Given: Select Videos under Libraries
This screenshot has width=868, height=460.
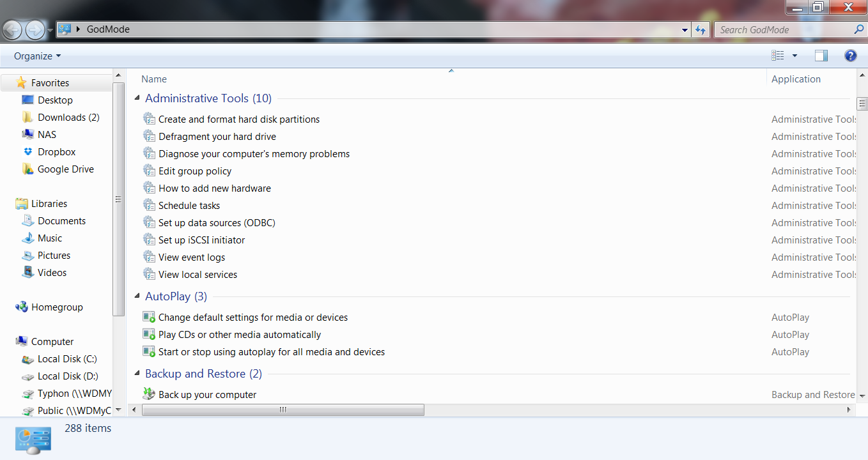Looking at the screenshot, I should click(x=52, y=272).
